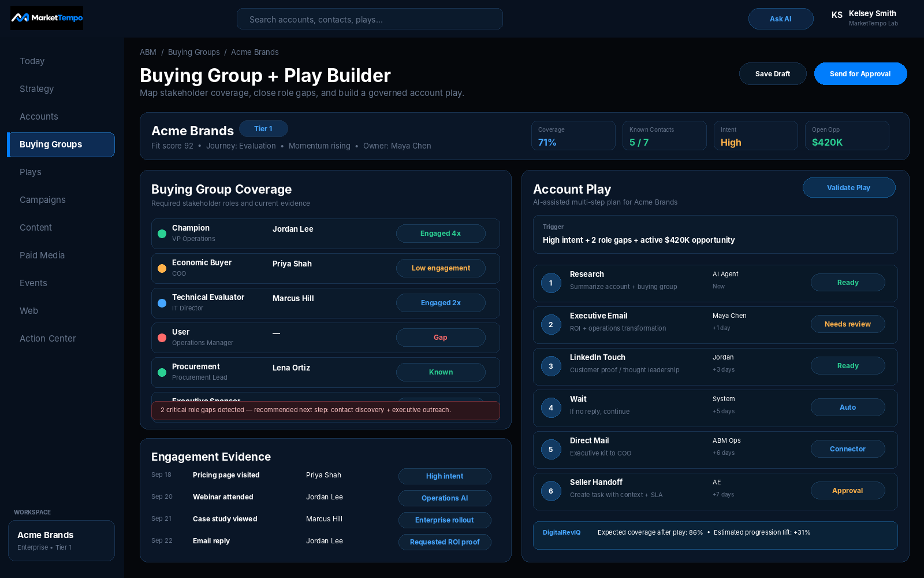Select step 5 circle for Direct Mail
Viewport: 924px width, 578px height.
click(551, 449)
